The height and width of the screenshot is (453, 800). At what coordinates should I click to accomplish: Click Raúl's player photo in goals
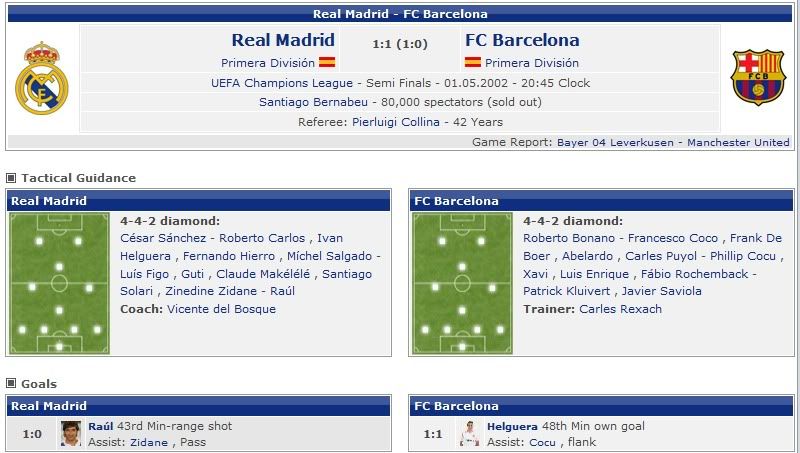(70, 434)
